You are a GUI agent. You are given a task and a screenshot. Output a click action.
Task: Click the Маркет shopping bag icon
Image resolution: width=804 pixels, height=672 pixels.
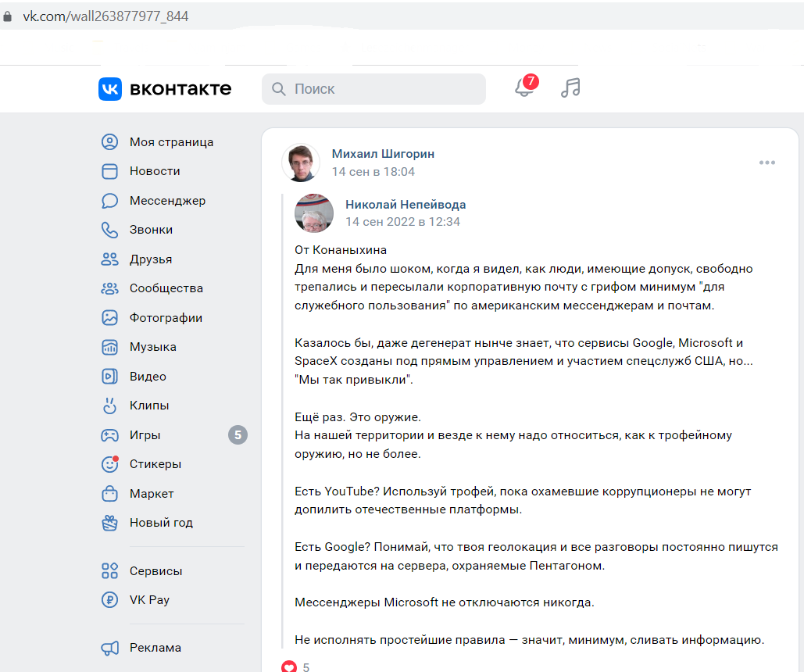(x=109, y=494)
